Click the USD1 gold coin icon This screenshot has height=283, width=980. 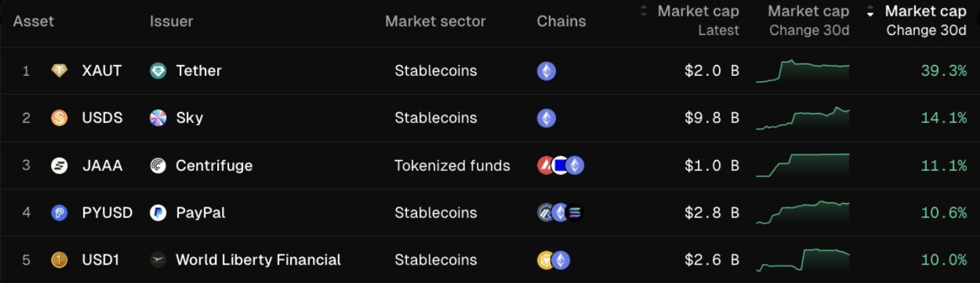[x=59, y=260]
